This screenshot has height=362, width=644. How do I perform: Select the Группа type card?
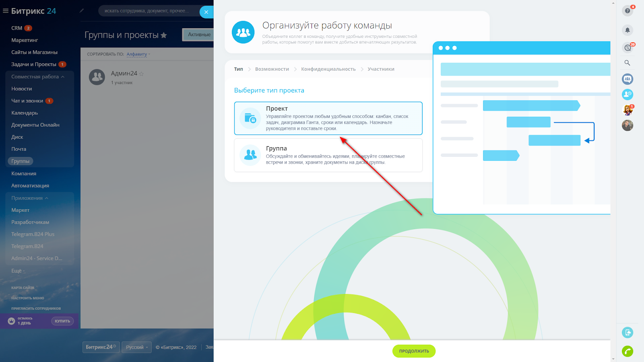(x=328, y=155)
